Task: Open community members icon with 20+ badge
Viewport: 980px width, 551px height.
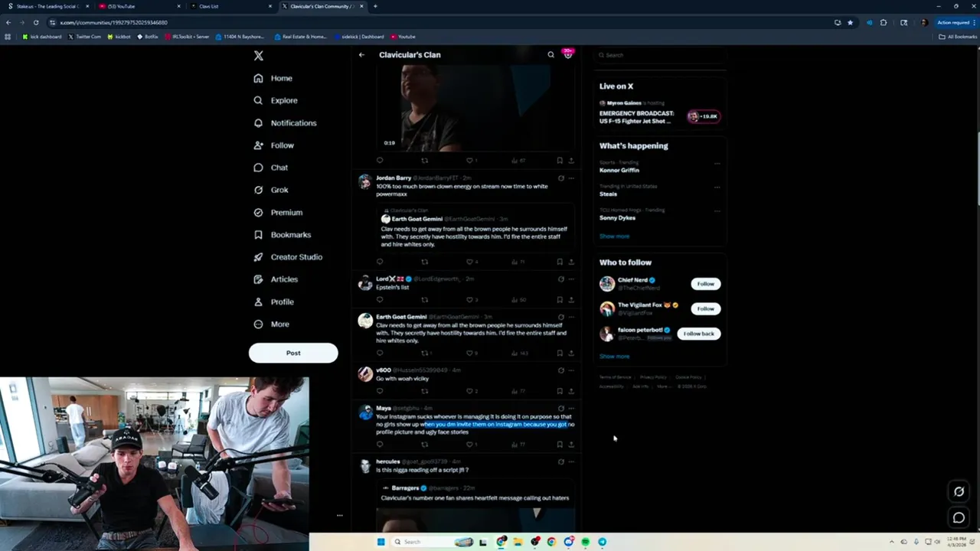Action: pos(567,54)
